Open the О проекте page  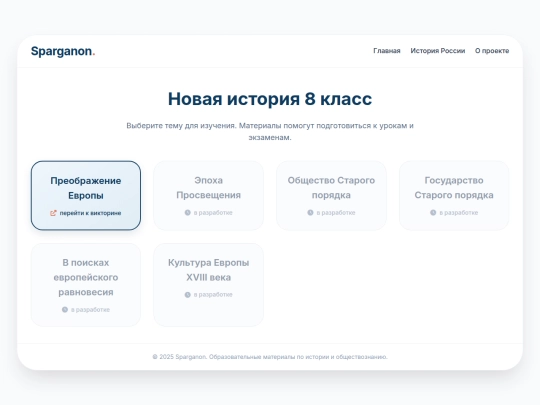pos(492,51)
